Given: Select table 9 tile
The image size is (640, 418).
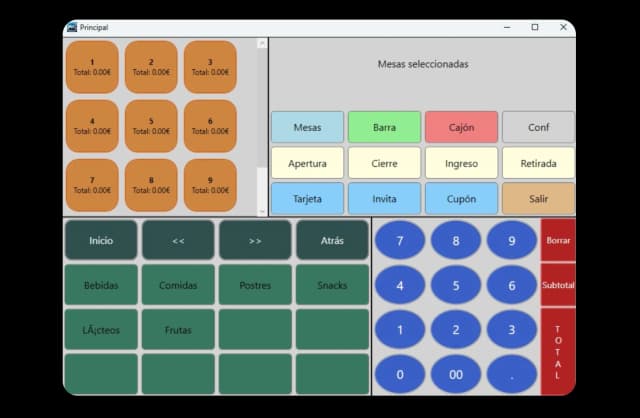Looking at the screenshot, I should [x=210, y=185].
